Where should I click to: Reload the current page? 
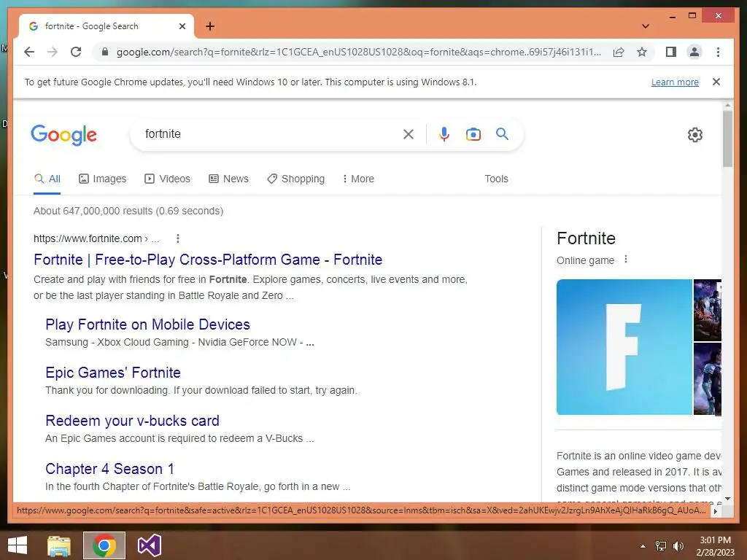76,52
